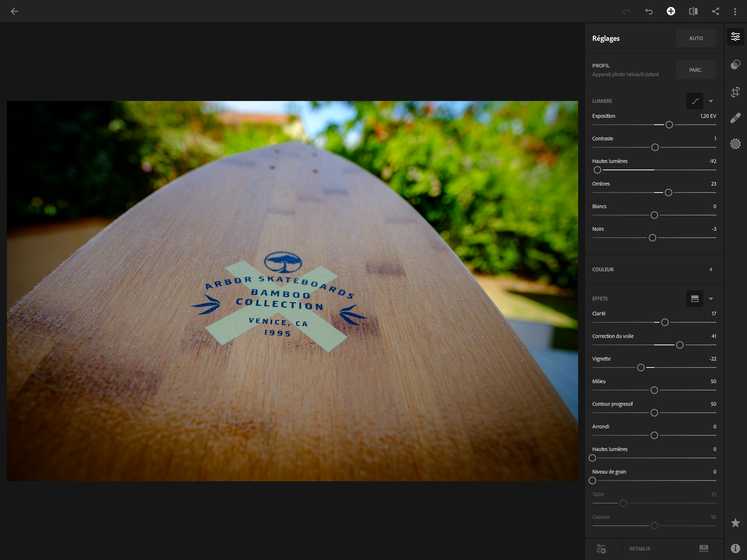747x560 pixels.
Task: Click the Clarté slider handle
Action: pyautogui.click(x=665, y=322)
